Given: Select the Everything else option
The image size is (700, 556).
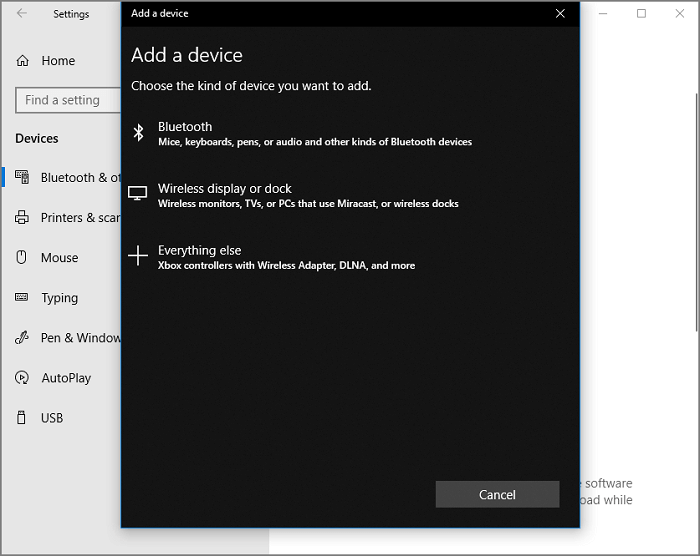Looking at the screenshot, I should pos(285,257).
